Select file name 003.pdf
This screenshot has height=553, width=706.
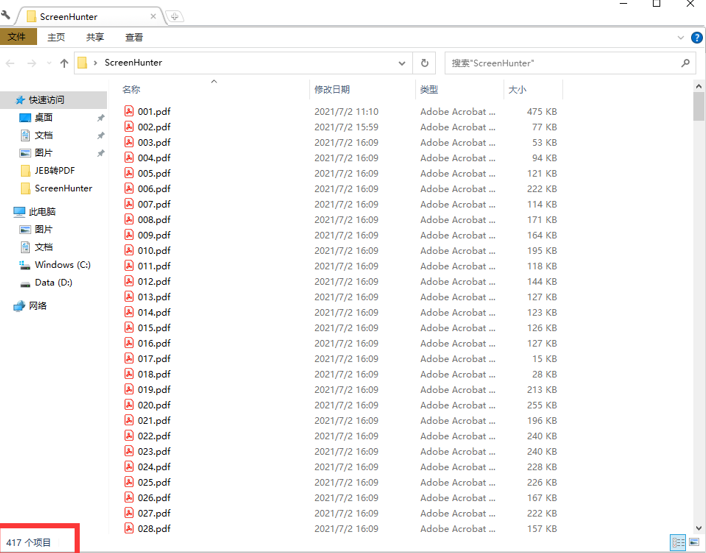pyautogui.click(x=154, y=143)
